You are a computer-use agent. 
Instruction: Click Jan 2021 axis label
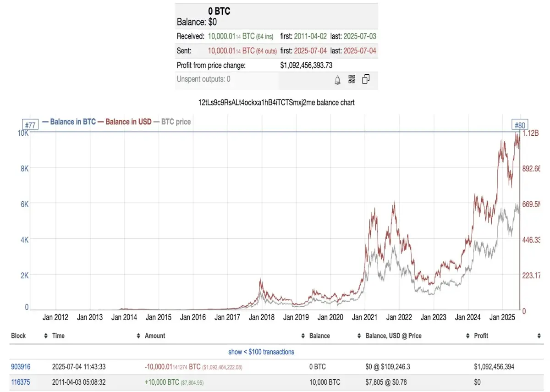tap(365, 317)
